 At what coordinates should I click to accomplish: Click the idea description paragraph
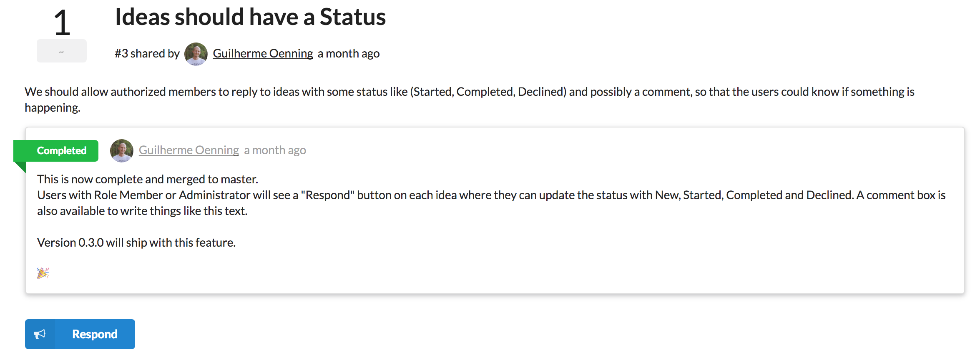tap(470, 100)
